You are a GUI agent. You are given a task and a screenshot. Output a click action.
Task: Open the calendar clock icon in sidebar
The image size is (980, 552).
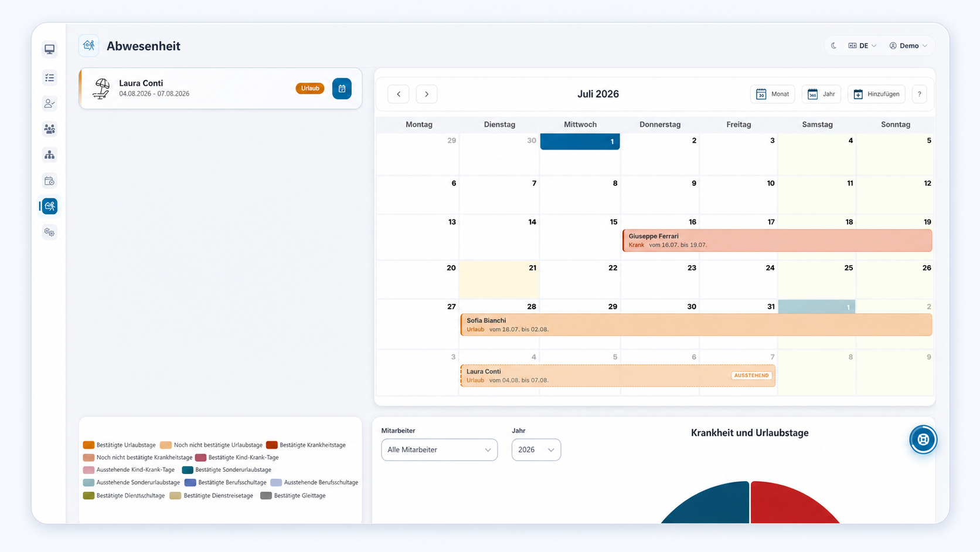pos(50,181)
